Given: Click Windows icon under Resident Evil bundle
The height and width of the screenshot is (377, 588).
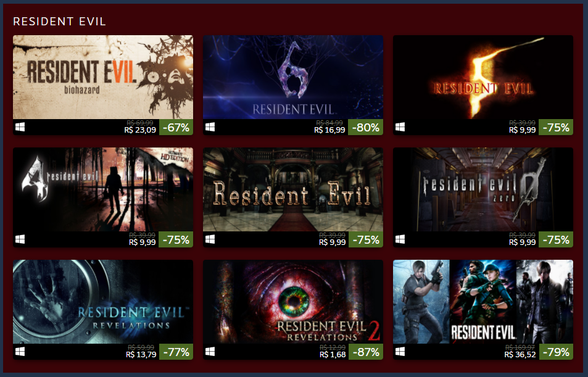Looking at the screenshot, I should (400, 352).
